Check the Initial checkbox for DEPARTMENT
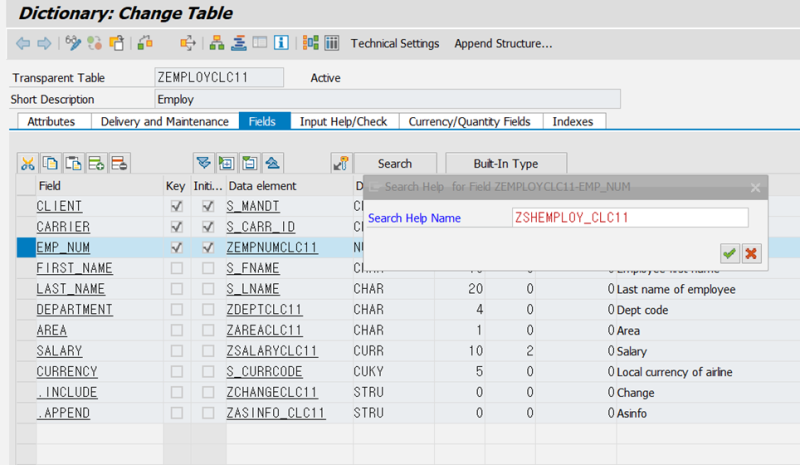The width and height of the screenshot is (800, 465). 208,309
